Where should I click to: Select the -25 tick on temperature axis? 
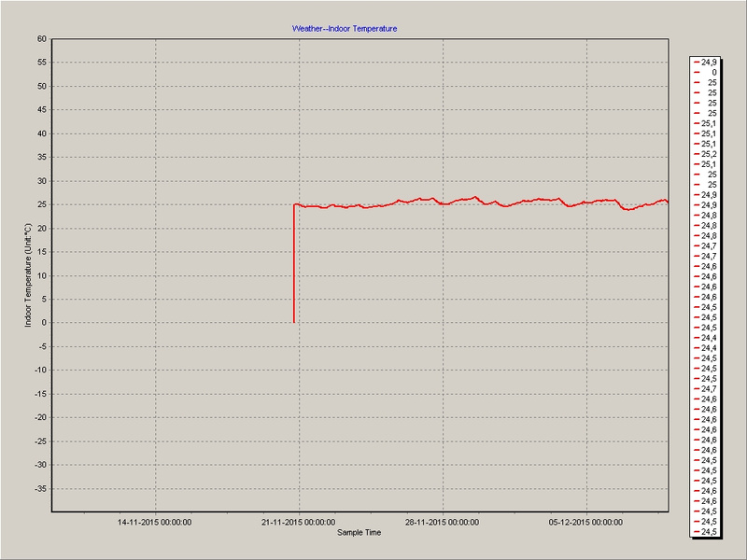point(41,441)
